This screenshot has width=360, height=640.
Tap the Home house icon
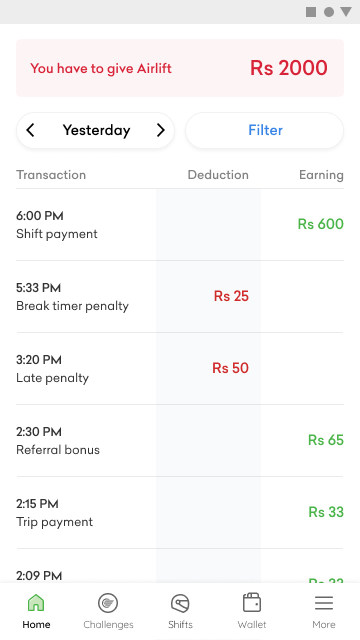point(36,602)
